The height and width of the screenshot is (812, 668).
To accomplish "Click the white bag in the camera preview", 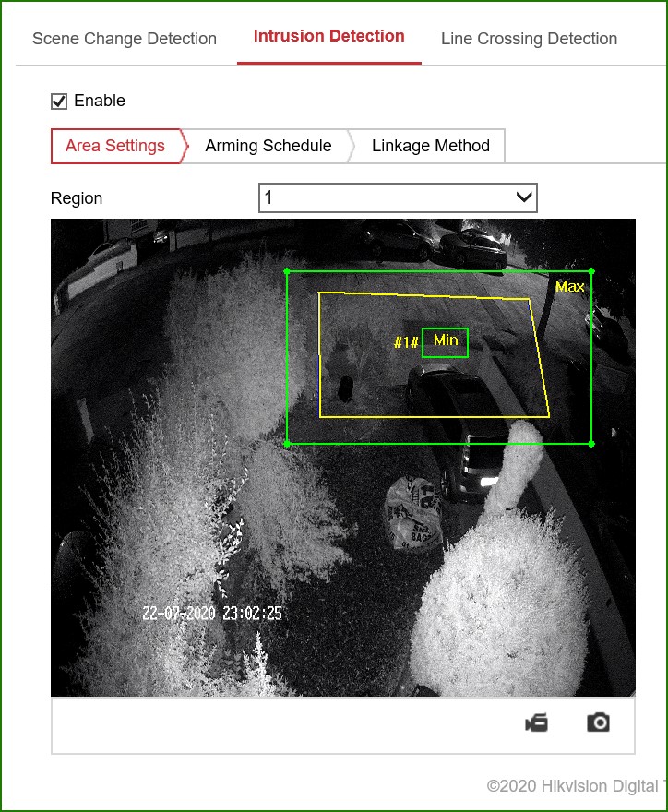I will point(413,512).
